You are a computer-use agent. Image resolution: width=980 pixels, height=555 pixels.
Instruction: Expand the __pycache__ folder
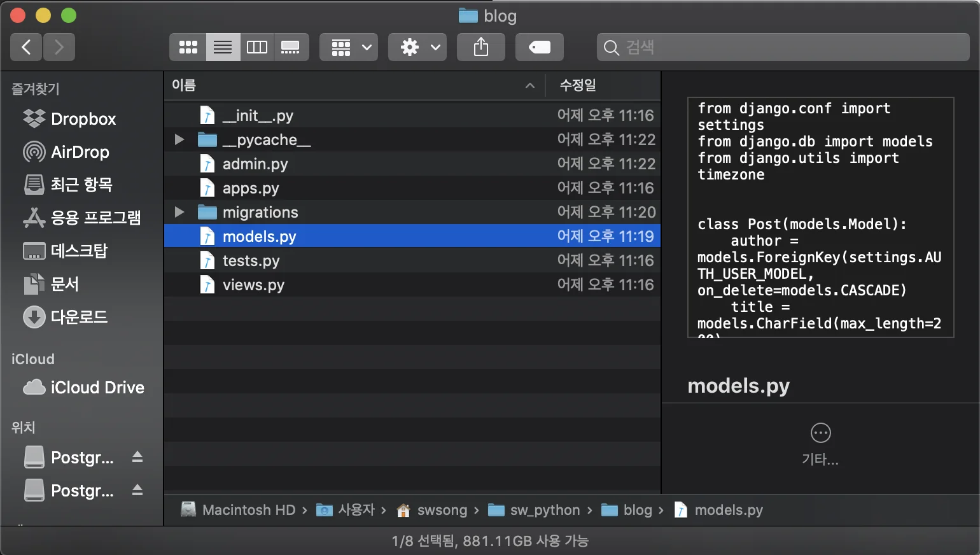coord(179,139)
